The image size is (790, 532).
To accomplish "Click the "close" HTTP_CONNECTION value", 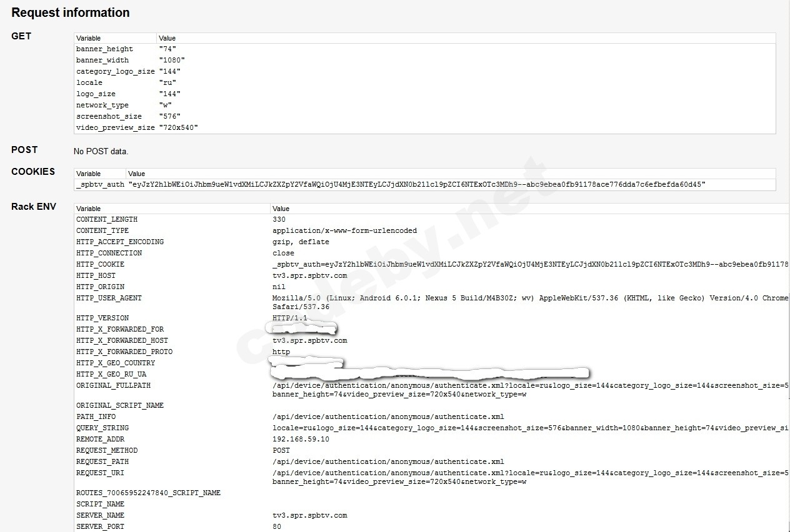I will coord(283,254).
